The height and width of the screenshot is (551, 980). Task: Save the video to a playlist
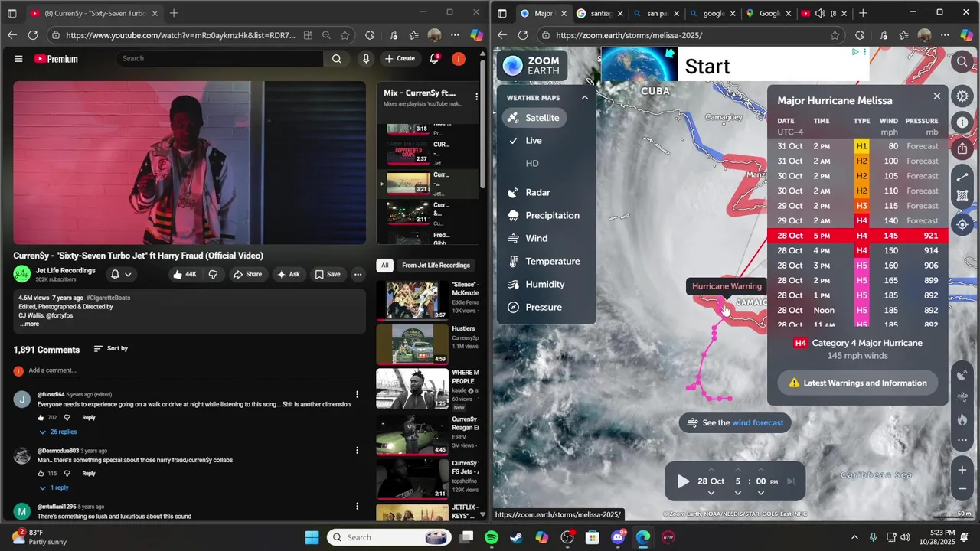point(328,275)
